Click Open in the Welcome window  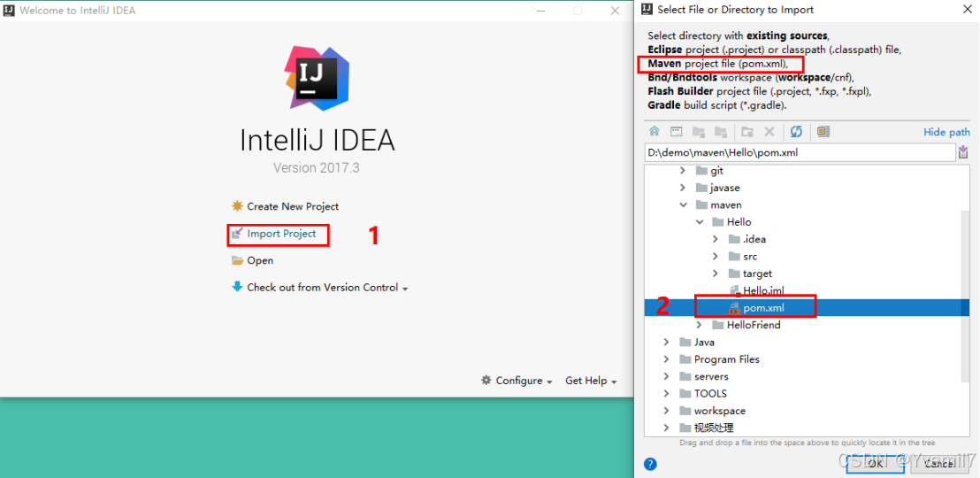[260, 260]
